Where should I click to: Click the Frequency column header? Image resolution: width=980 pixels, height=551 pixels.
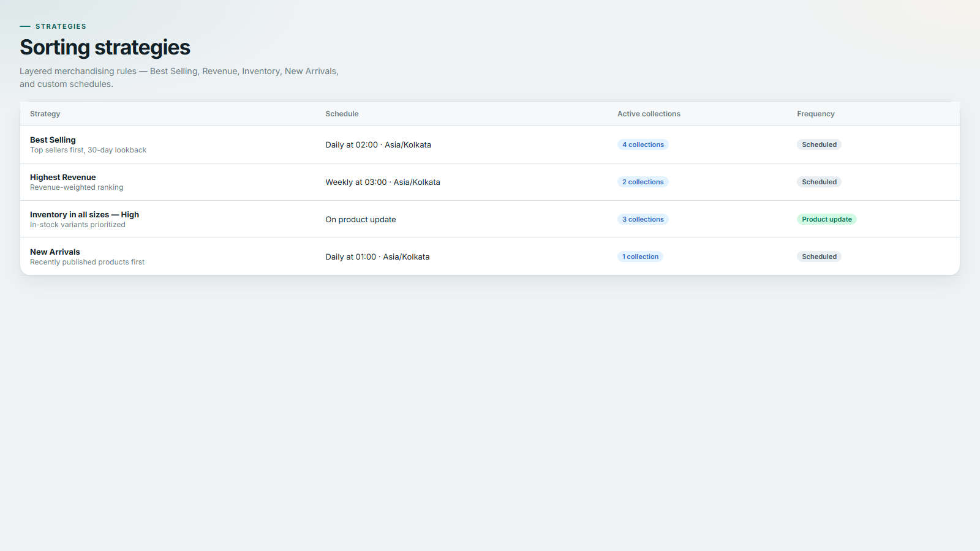click(815, 114)
